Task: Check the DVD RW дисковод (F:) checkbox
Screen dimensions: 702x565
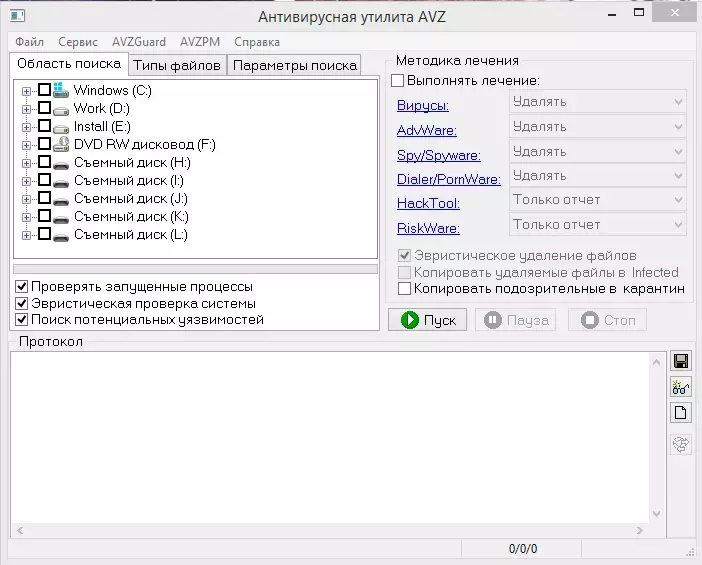Action: (44, 144)
